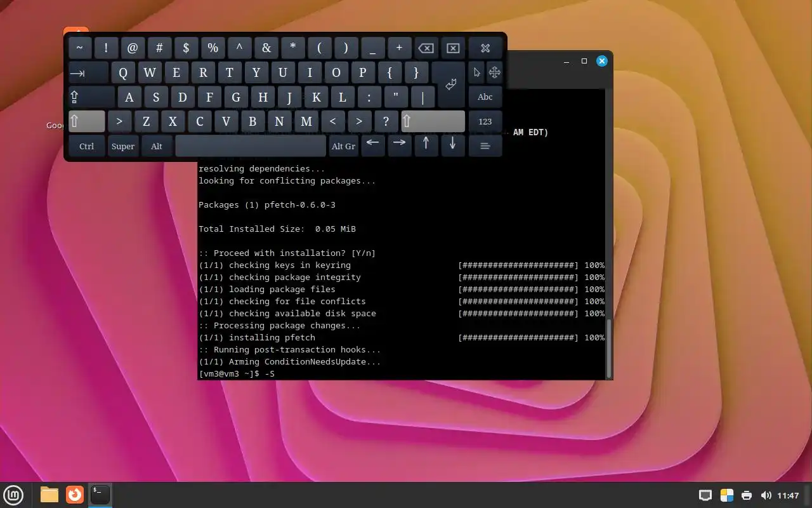The width and height of the screenshot is (812, 508).
Task: Tap the M key
Action: click(x=306, y=121)
